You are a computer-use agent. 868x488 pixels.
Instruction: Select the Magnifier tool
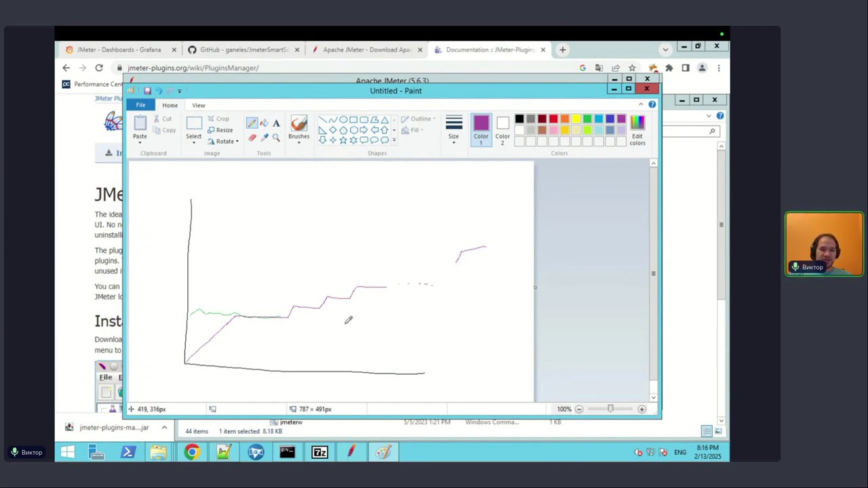(x=276, y=138)
